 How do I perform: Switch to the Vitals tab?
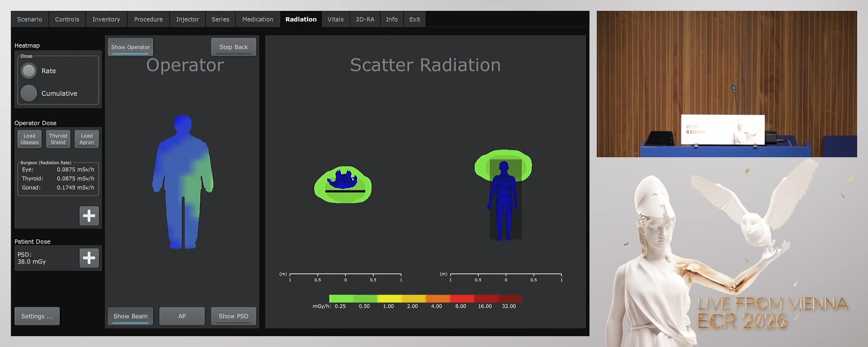pos(335,19)
